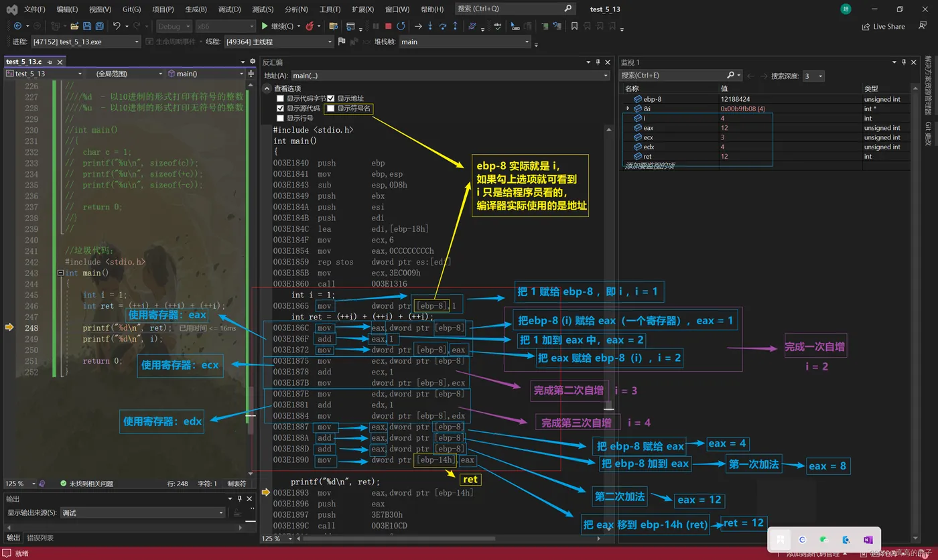Open the 调试(D) menu
This screenshot has height=560, width=938.
click(x=230, y=9)
